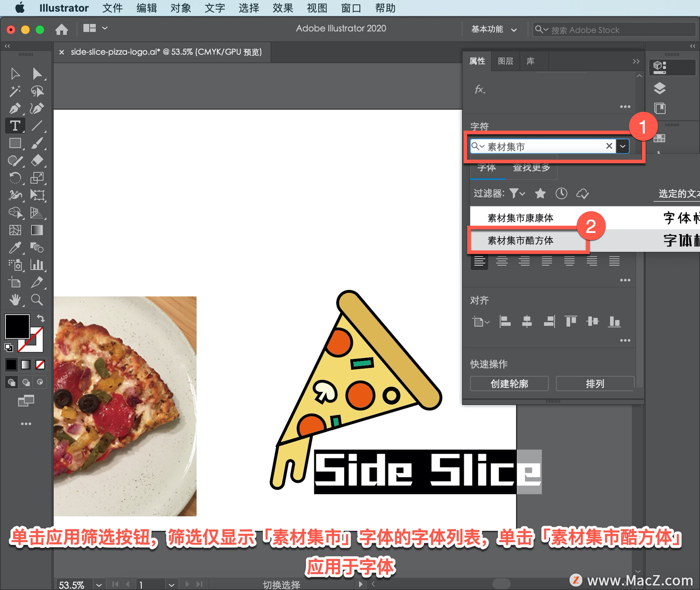Select the Column Graph tool
The image size is (700, 590).
[x=37, y=265]
